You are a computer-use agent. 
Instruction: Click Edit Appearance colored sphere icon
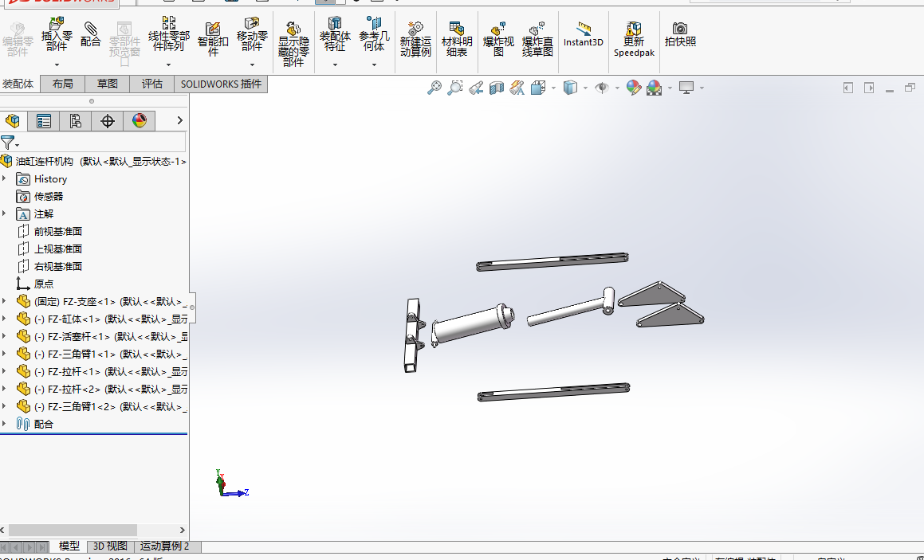coord(634,88)
